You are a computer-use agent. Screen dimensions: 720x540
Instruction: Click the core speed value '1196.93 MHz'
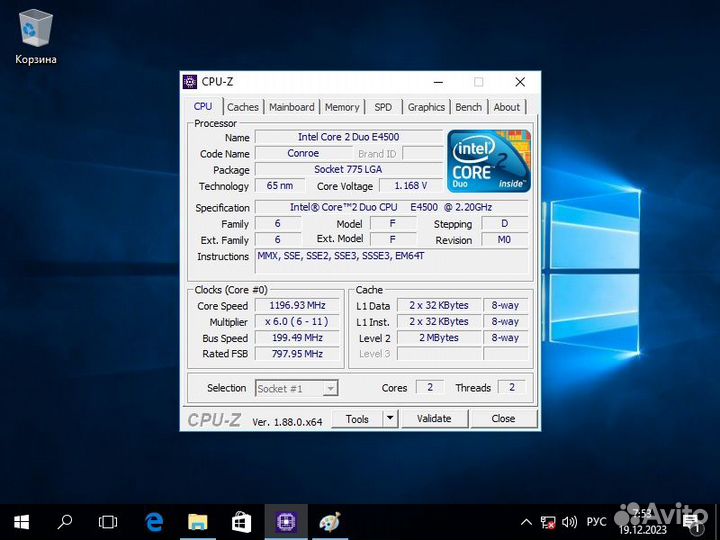point(297,305)
